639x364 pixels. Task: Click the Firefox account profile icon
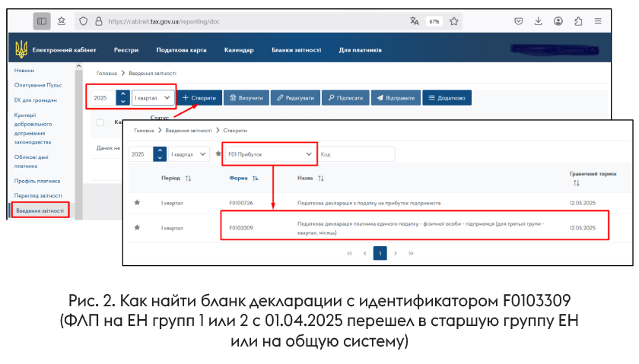click(558, 21)
